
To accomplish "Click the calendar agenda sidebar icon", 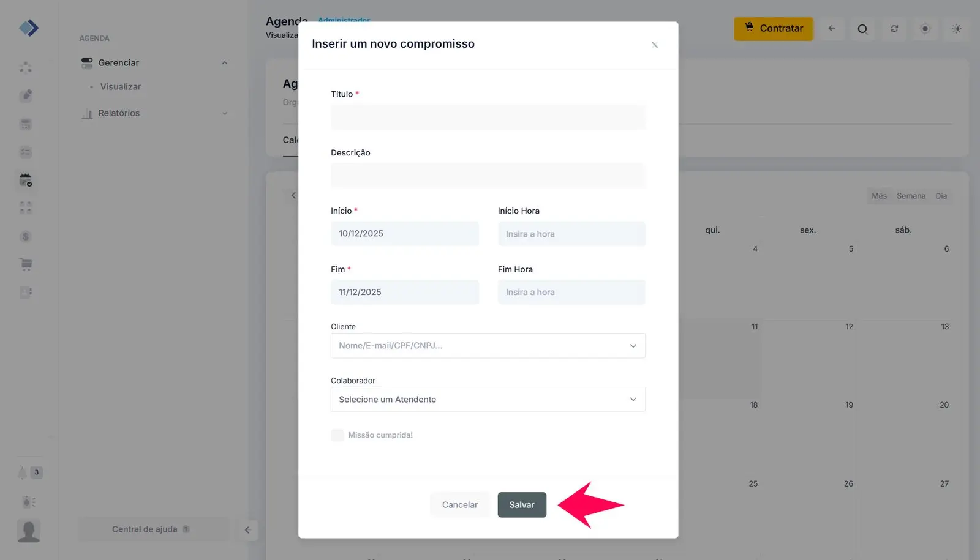I will [x=26, y=181].
